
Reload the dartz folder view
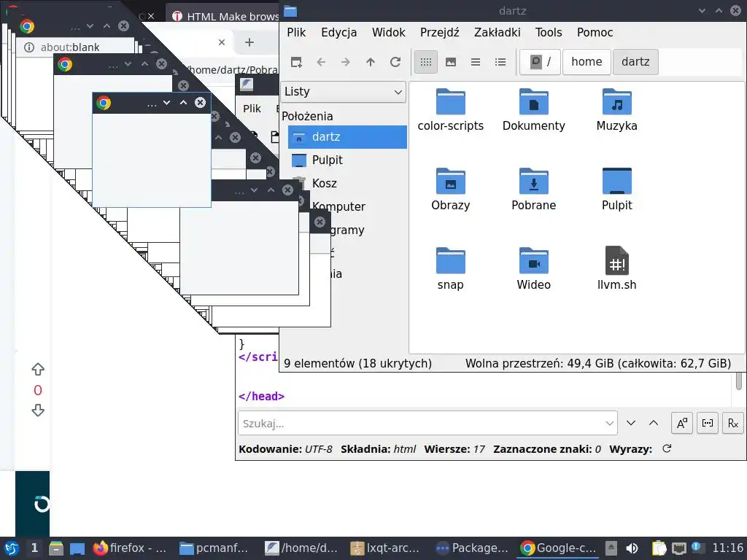(x=395, y=62)
